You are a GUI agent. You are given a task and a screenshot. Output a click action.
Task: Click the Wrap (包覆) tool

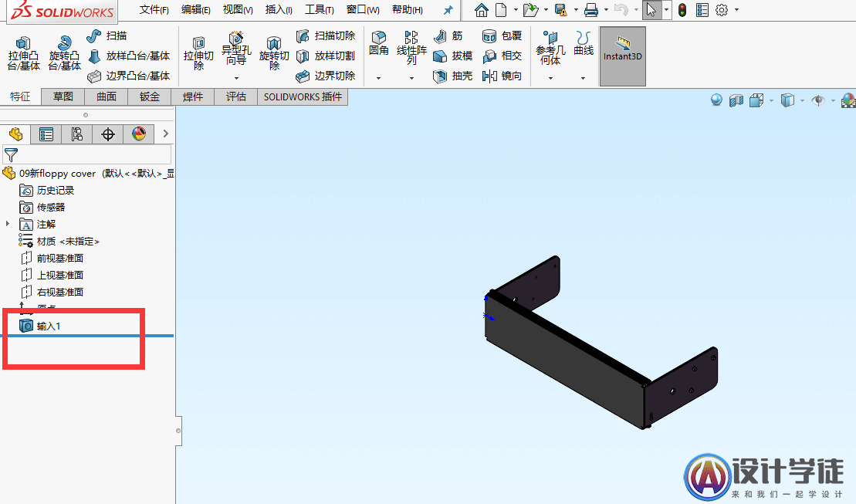[x=502, y=36]
